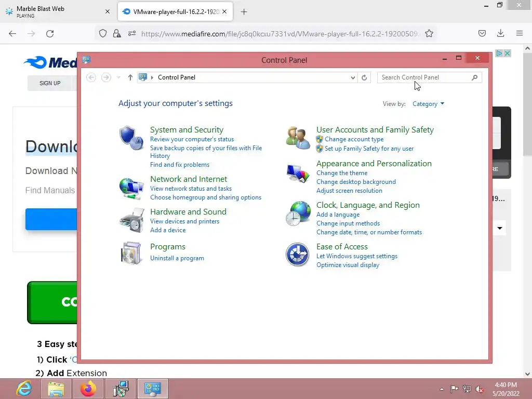Go up one level in Control Panel

pos(130,77)
